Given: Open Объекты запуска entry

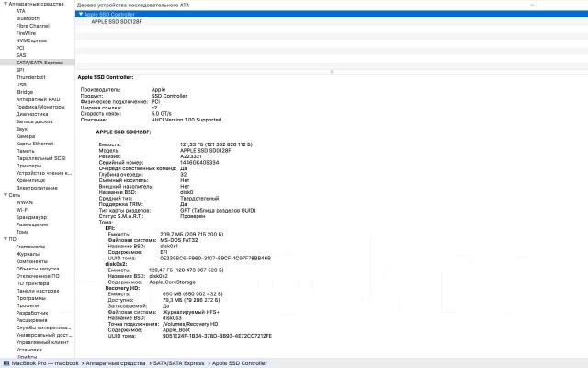Looking at the screenshot, I should pyautogui.click(x=38, y=269).
